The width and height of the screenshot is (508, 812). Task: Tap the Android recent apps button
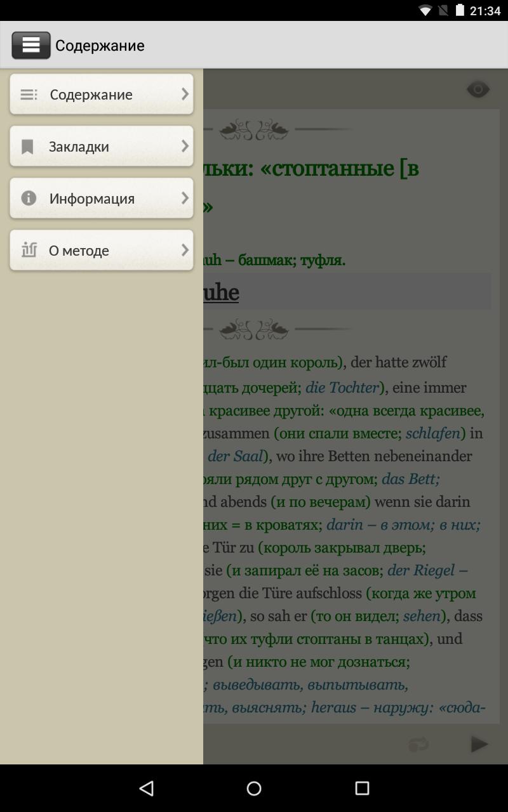[362, 788]
